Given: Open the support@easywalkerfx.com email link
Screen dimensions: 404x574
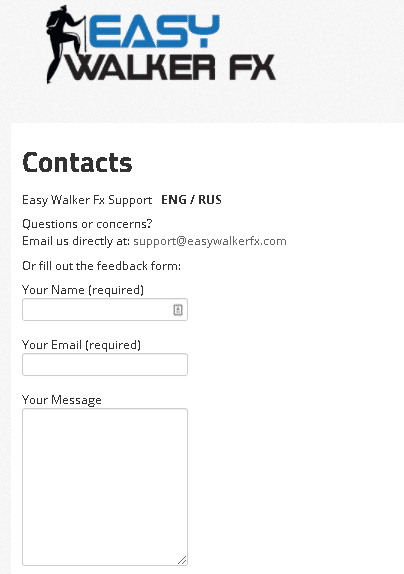Looking at the screenshot, I should (x=210, y=241).
